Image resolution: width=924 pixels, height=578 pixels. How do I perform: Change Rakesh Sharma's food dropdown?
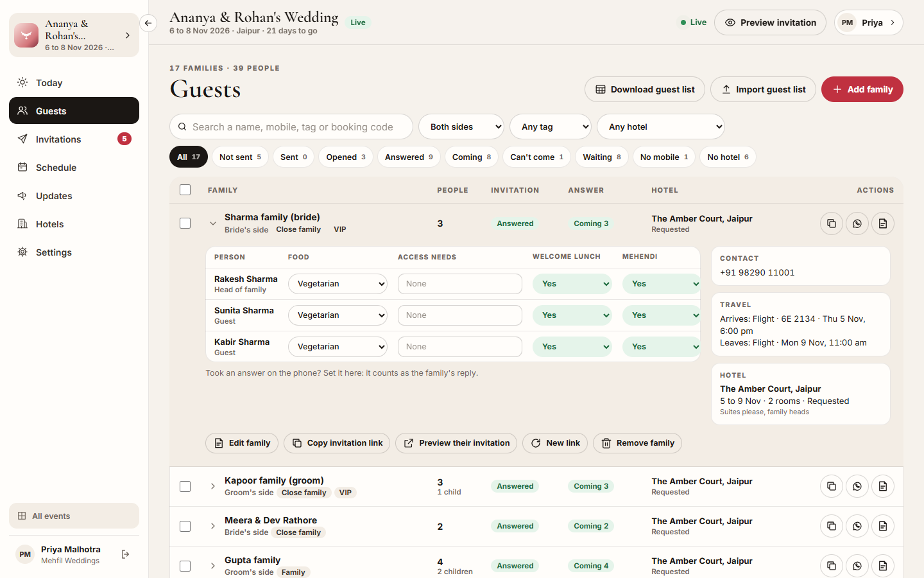click(x=338, y=284)
